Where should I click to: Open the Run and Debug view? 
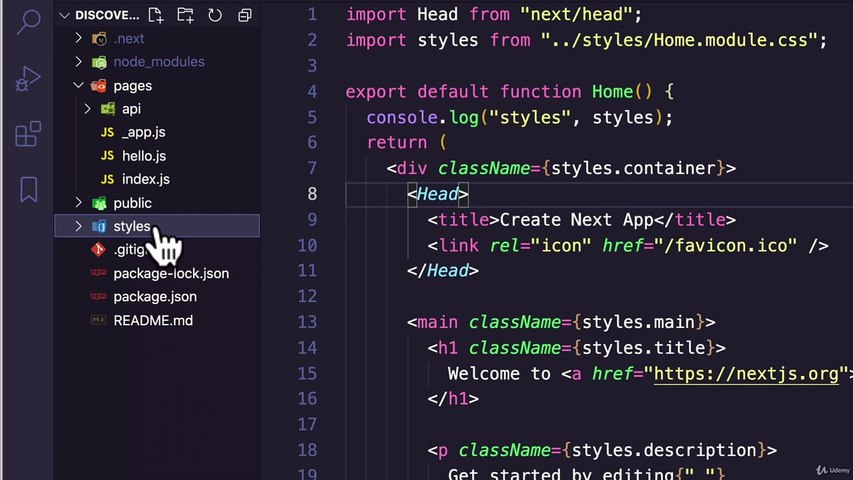[x=28, y=79]
